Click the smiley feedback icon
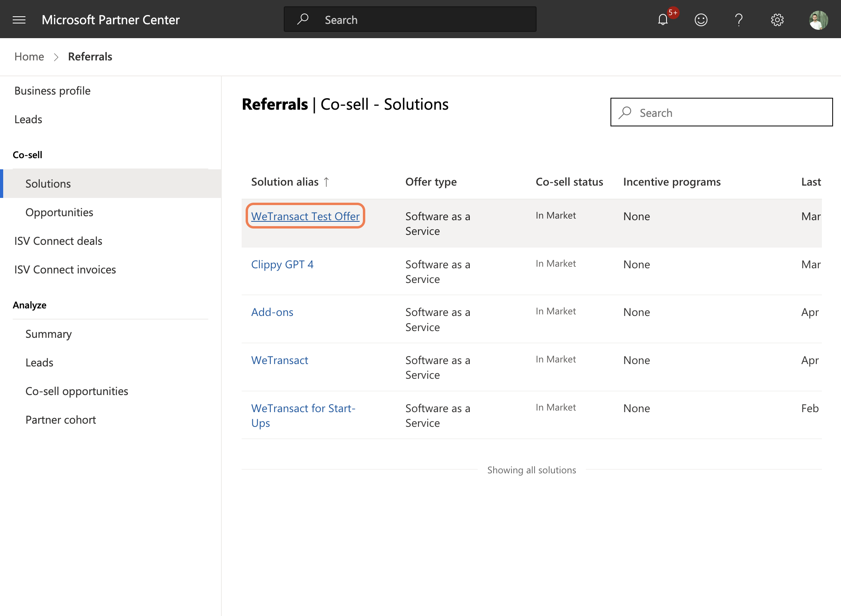Viewport: 841px width, 616px height. point(701,20)
